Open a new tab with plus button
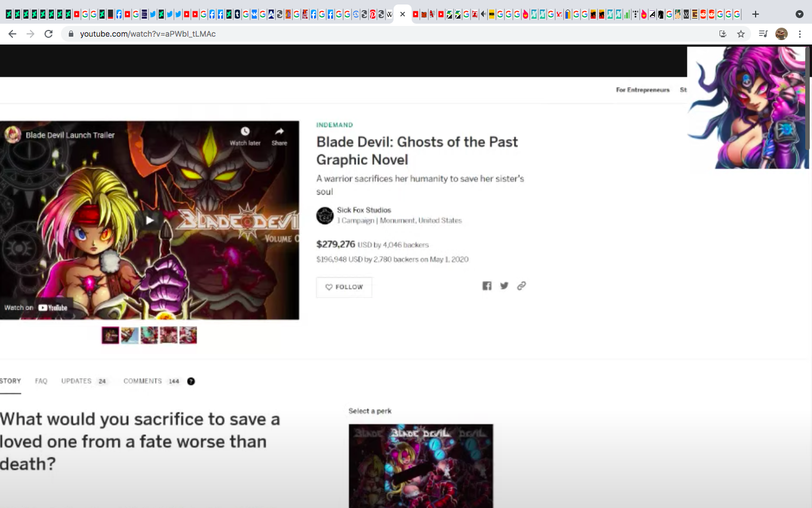The width and height of the screenshot is (812, 508). click(x=756, y=14)
